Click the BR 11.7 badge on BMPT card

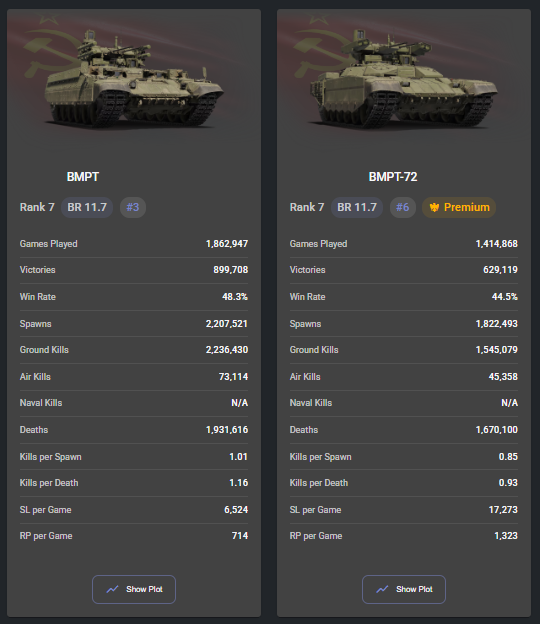click(x=87, y=207)
